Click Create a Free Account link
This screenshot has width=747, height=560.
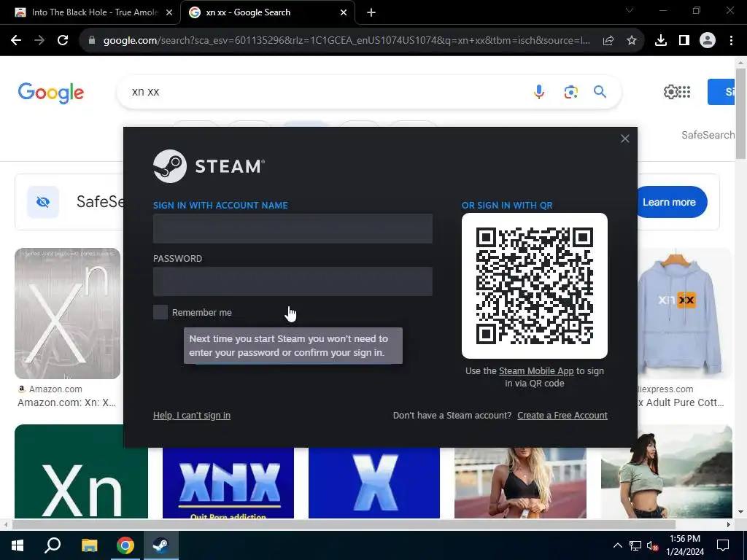click(562, 415)
